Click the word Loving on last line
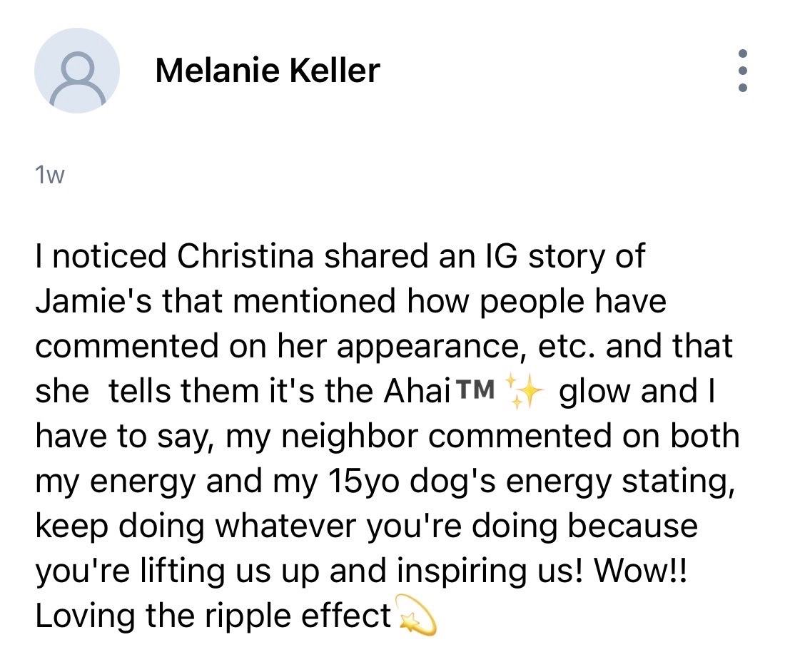Screen dimensions: 790x672 (x=85, y=616)
